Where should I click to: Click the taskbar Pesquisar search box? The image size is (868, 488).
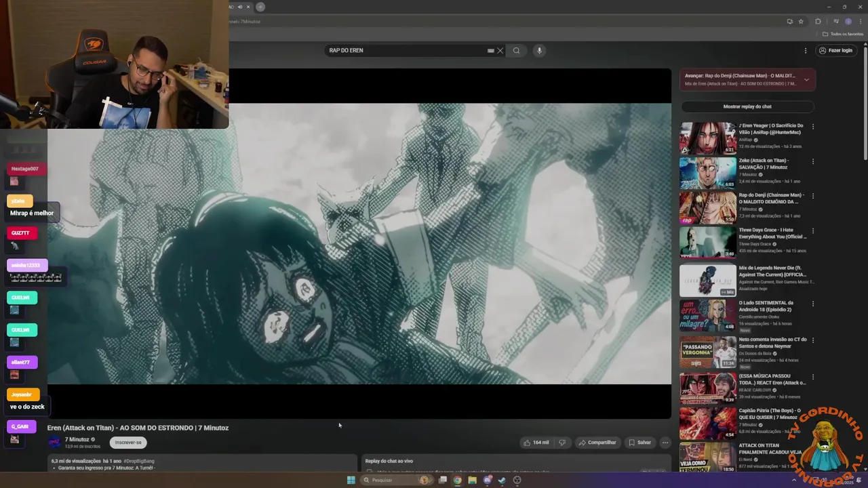396,480
